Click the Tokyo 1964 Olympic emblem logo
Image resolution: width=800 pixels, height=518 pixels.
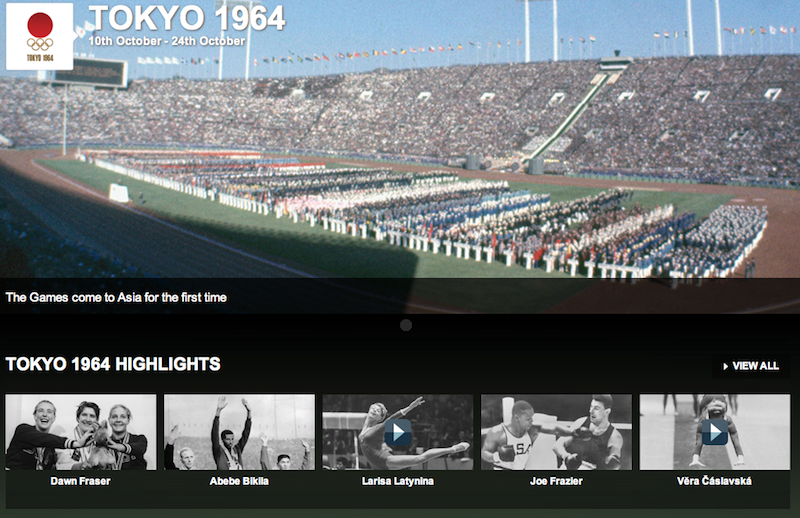(39, 36)
